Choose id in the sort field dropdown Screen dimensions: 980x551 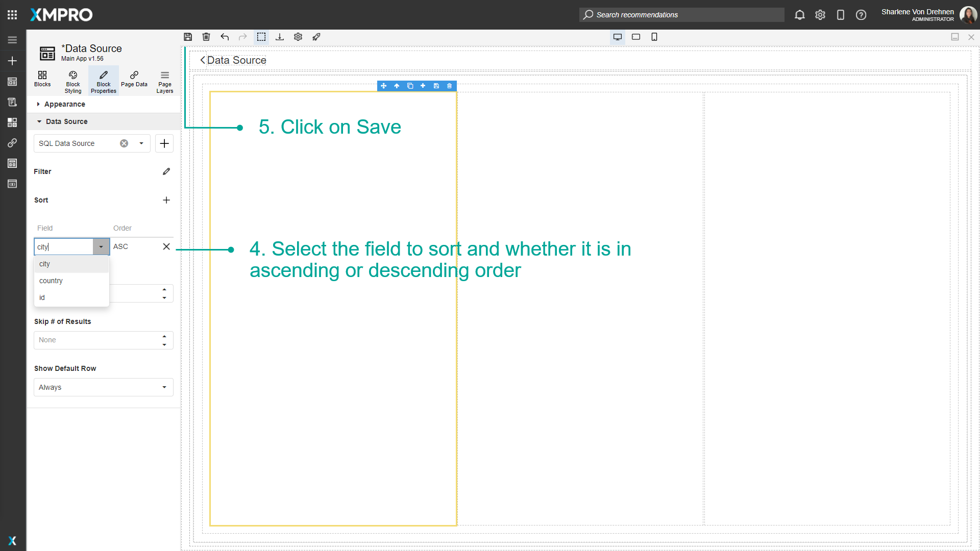coord(42,297)
